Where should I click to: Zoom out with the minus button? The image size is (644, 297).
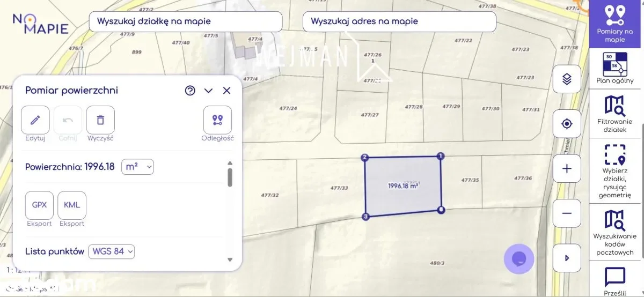[567, 213]
